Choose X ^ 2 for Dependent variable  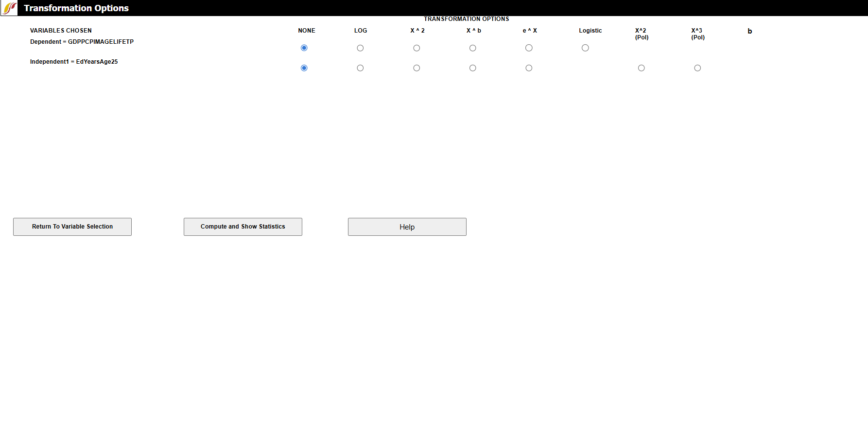tap(417, 48)
